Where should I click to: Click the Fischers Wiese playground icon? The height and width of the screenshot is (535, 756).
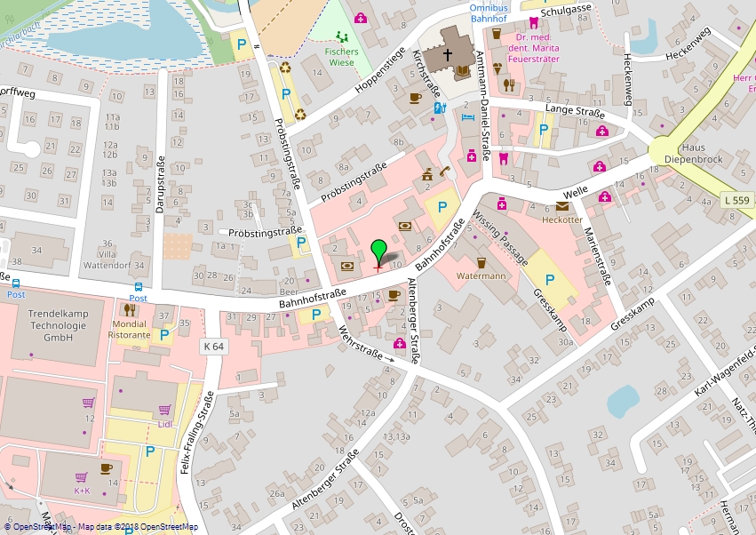click(x=342, y=37)
